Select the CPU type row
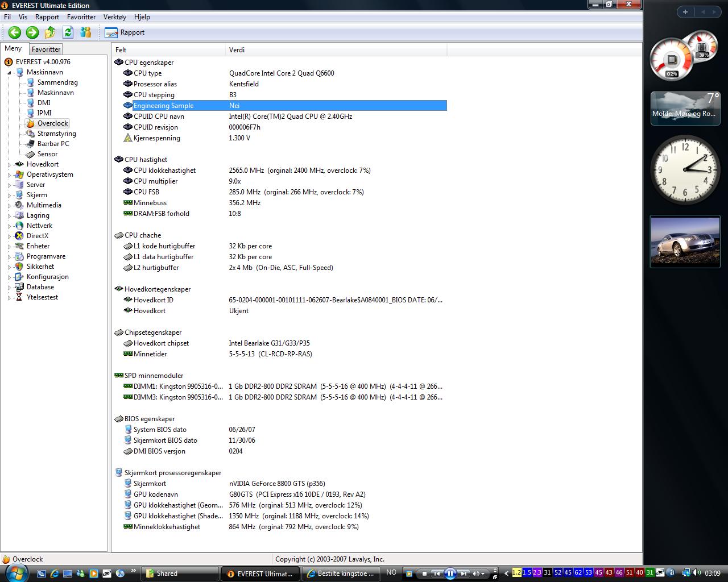Screen dimensions: 728x582 [280, 73]
